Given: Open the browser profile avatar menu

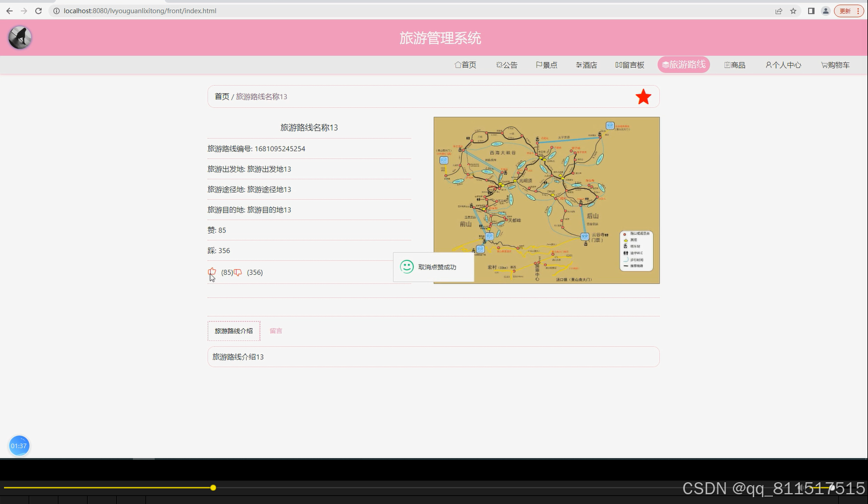Looking at the screenshot, I should point(825,11).
